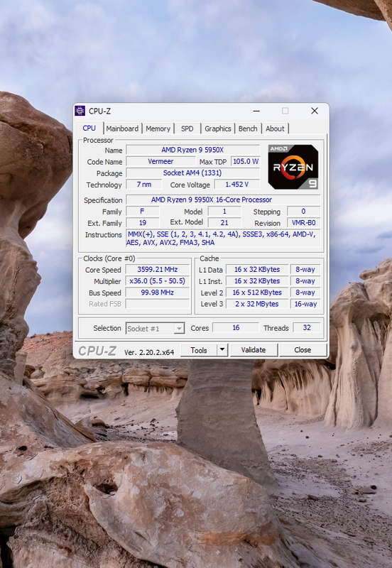This screenshot has width=392, height=568.
Task: Open the Socket #1 selection dropdown
Action: (156, 329)
